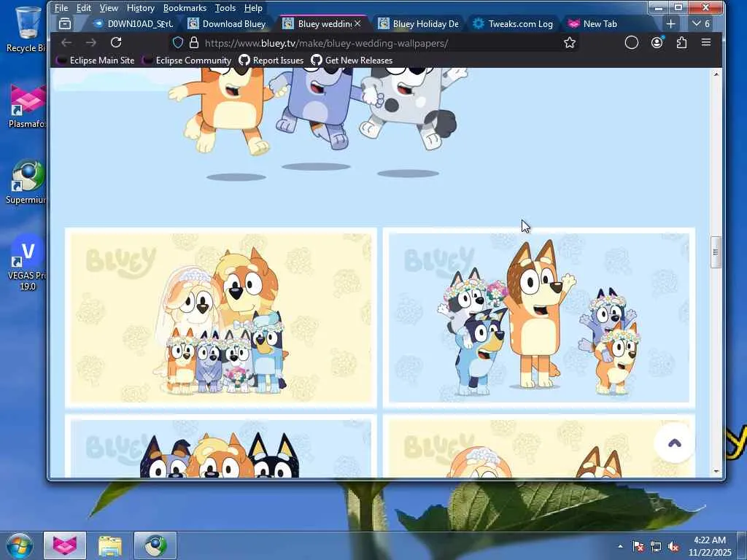Grab the vertical scrollbar thumb
The image size is (747, 560).
(716, 252)
